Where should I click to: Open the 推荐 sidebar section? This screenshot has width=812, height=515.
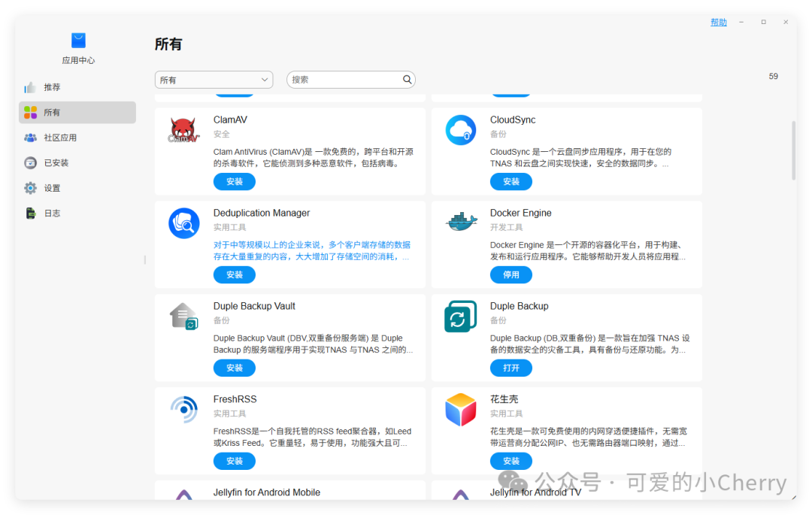point(77,87)
